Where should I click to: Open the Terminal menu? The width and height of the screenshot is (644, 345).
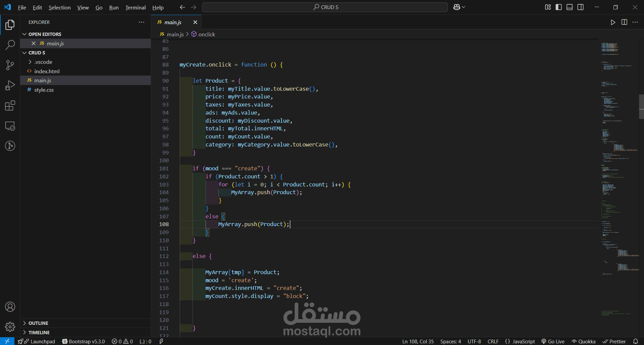135,7
